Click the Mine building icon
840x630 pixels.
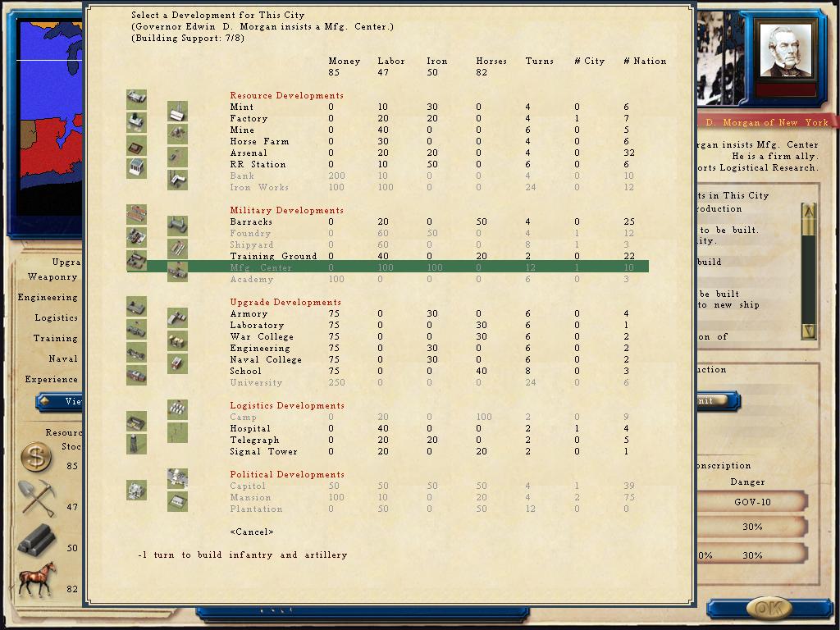coord(137,122)
